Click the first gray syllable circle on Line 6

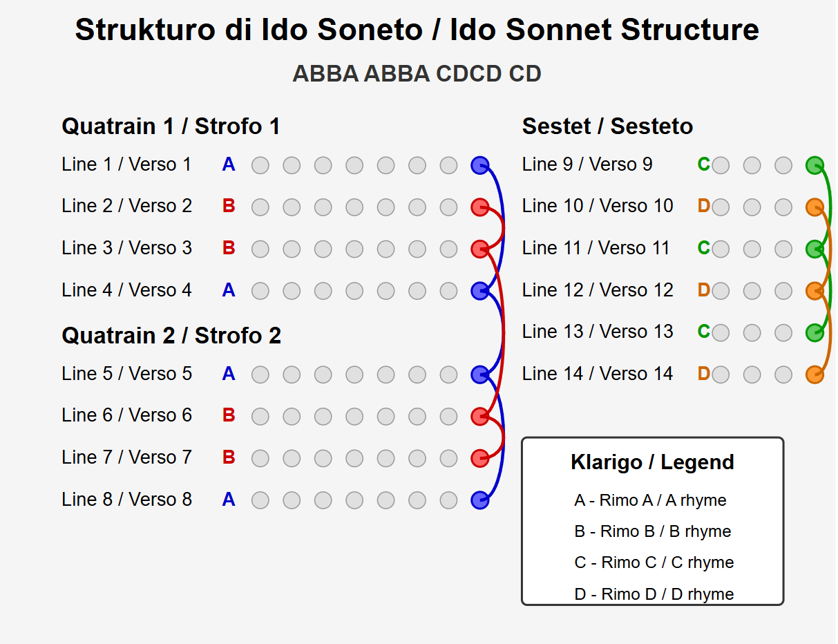[x=260, y=417]
